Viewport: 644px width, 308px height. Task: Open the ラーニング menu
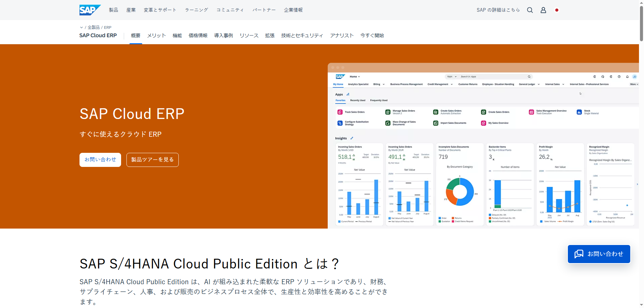coord(197,10)
